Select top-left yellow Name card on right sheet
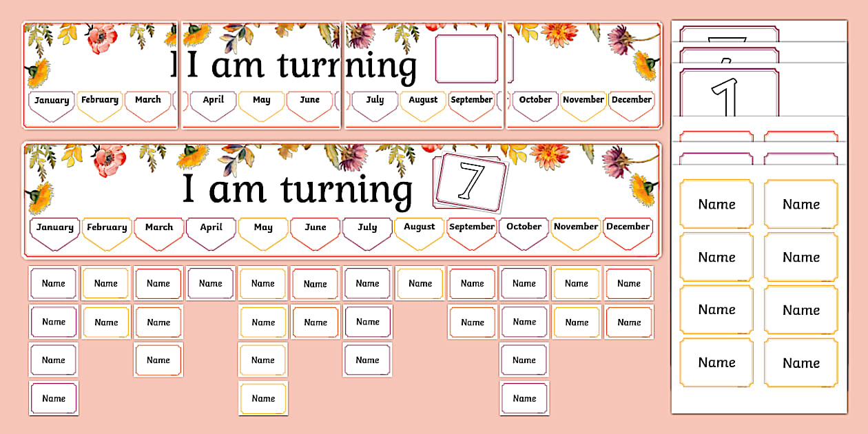The height and width of the screenshot is (434, 868). [716, 204]
